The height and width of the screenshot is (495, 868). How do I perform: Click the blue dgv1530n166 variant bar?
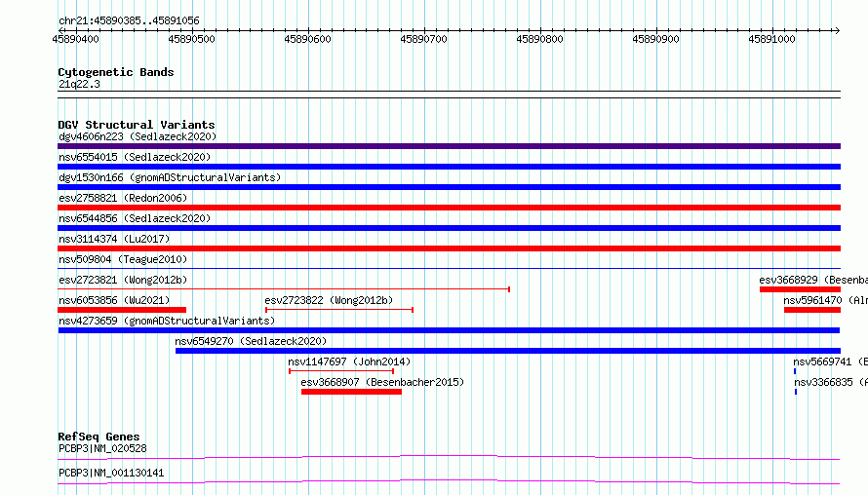[x=449, y=187]
